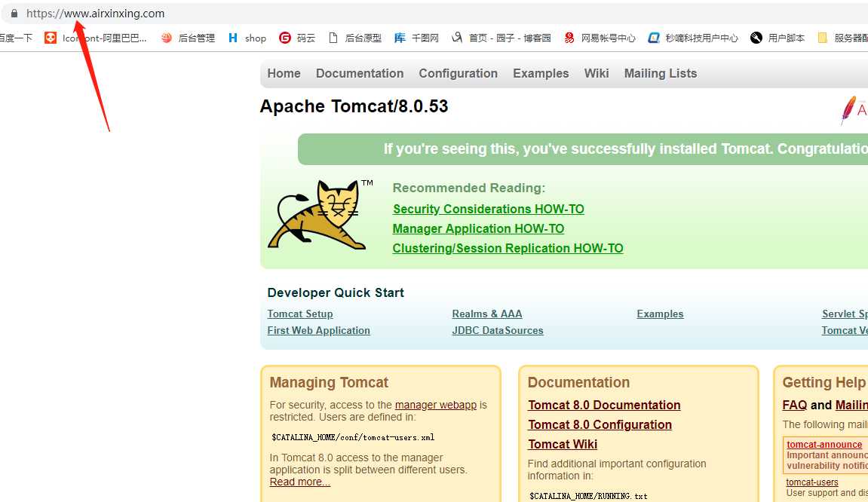This screenshot has width=868, height=502.
Task: Click the manager webapp link
Action: [436, 405]
